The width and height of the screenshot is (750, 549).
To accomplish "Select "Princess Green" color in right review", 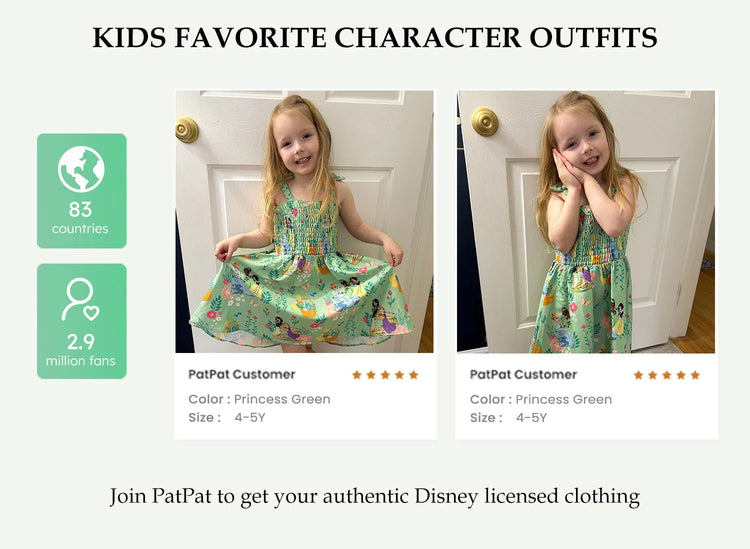I will tap(563, 399).
